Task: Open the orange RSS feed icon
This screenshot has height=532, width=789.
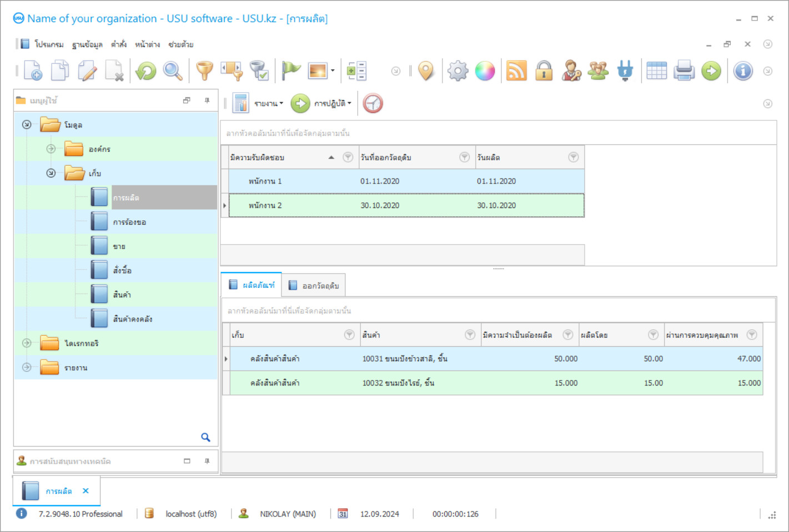Action: point(516,71)
